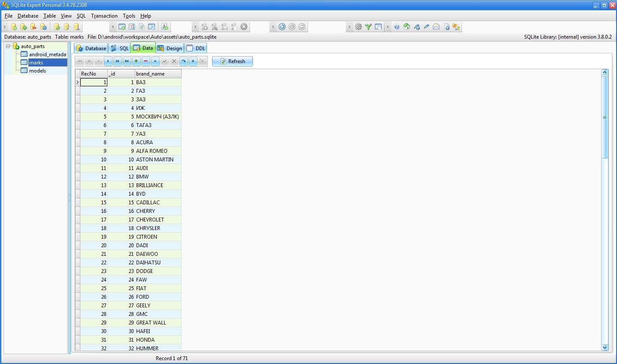This screenshot has height=364, width=617.
Task: Click the edit record up-triangle button
Action: [155, 61]
